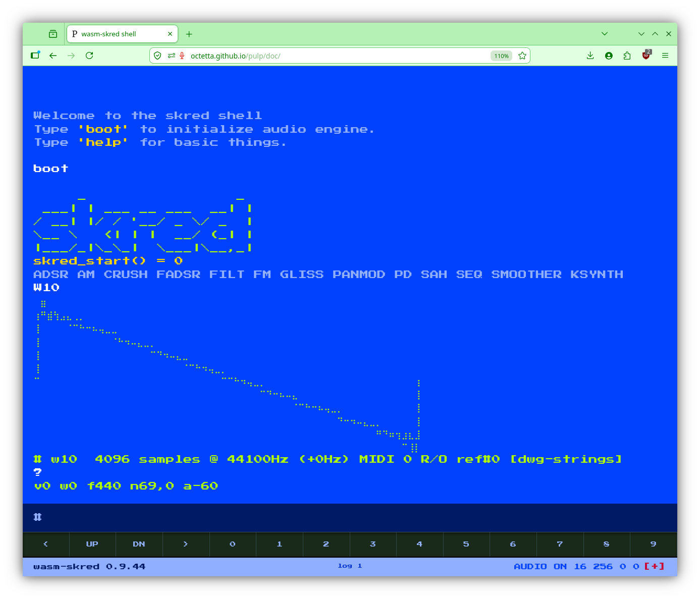700x599 pixels.
Task: Select button 7 in the key bar
Action: 560,544
